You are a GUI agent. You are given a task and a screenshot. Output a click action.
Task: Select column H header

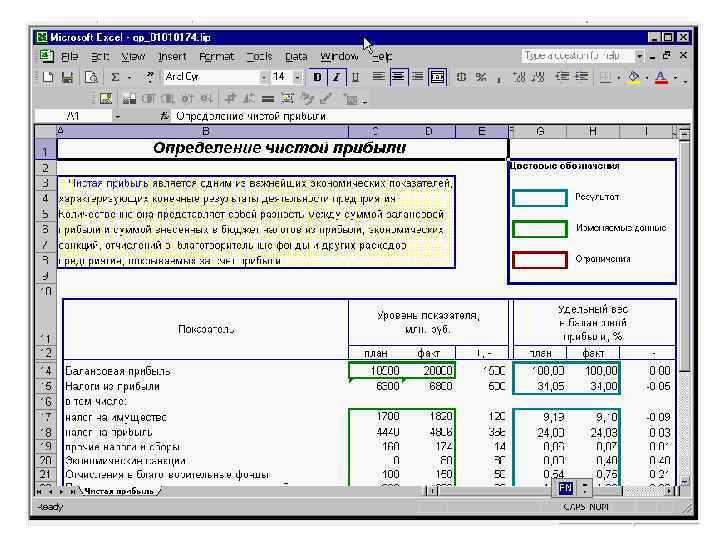(x=593, y=131)
